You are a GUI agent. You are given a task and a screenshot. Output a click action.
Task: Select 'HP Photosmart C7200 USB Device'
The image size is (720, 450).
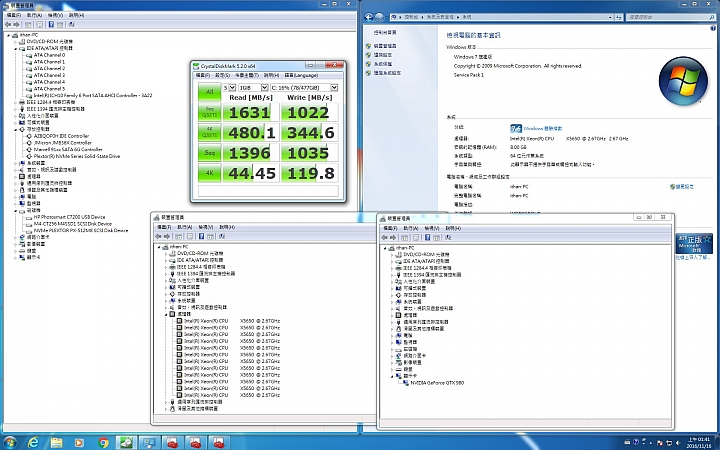click(x=69, y=217)
